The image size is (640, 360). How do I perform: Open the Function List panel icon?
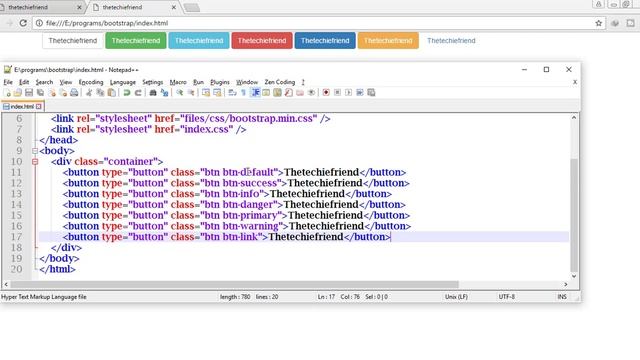(x=288, y=93)
